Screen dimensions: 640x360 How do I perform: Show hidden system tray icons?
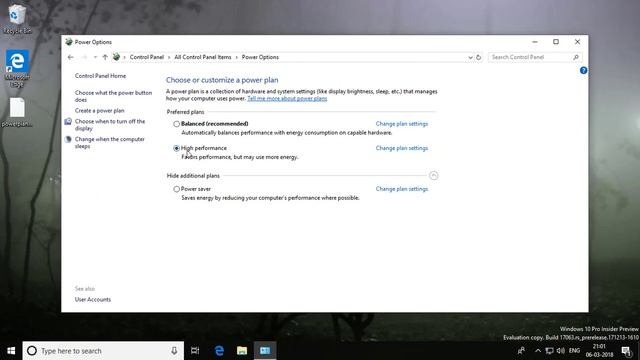click(x=538, y=351)
